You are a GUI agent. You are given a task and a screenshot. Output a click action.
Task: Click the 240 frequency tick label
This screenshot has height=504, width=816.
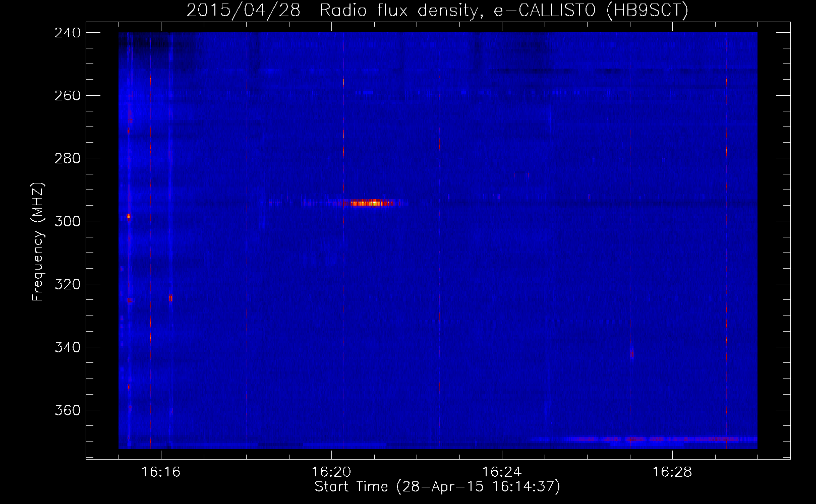68,33
